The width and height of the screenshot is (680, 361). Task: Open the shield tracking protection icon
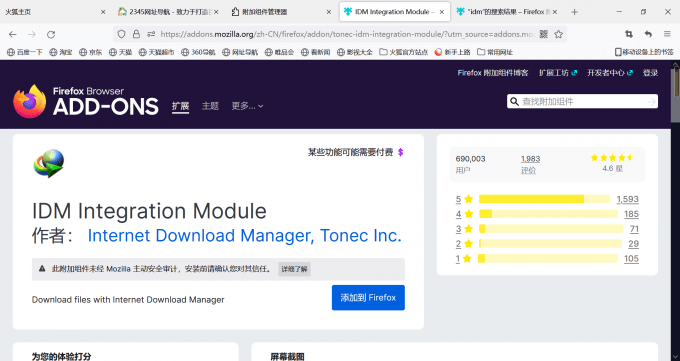click(121, 34)
